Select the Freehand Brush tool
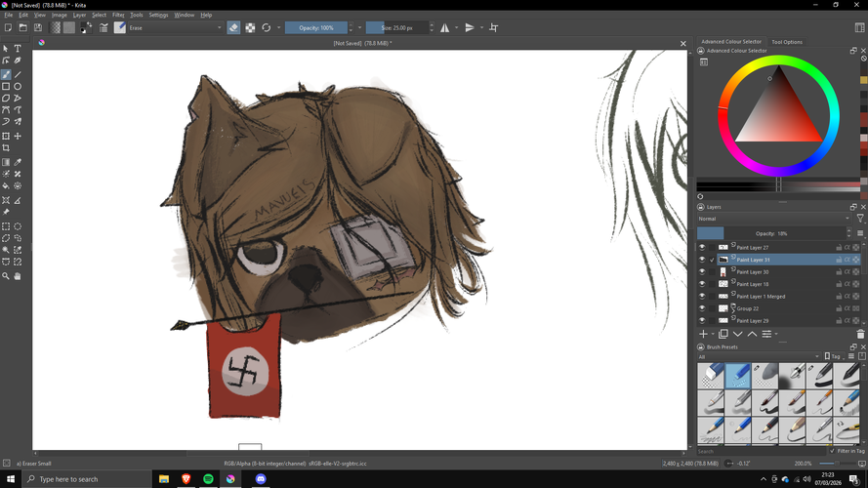This screenshot has width=868, height=488. tap(6, 75)
